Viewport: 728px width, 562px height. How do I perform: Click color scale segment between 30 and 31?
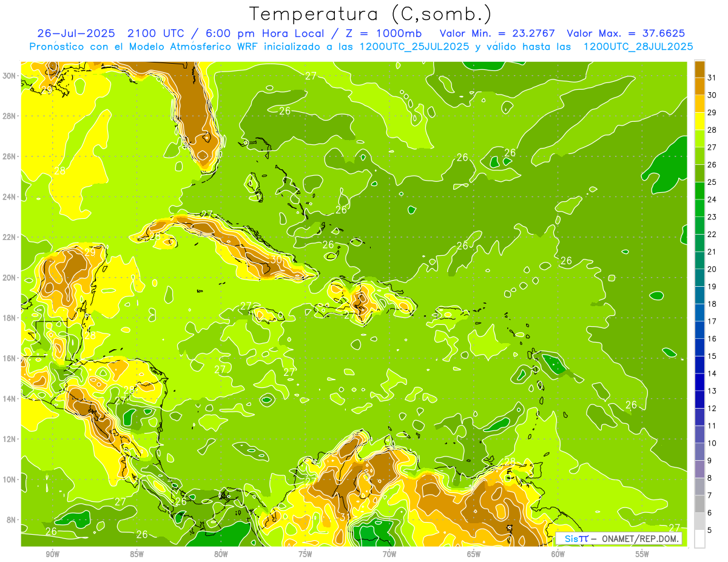pos(700,86)
